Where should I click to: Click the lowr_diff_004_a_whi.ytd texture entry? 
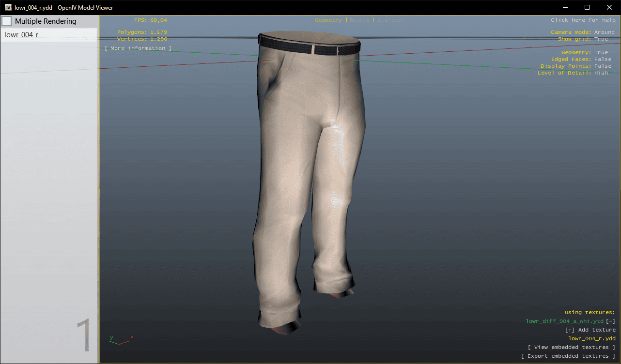(564, 321)
